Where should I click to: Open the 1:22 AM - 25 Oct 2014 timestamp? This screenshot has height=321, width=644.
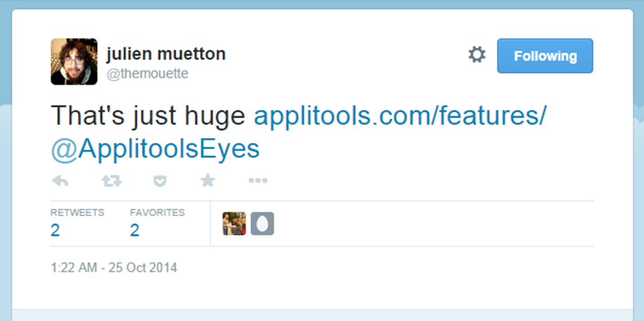(114, 268)
